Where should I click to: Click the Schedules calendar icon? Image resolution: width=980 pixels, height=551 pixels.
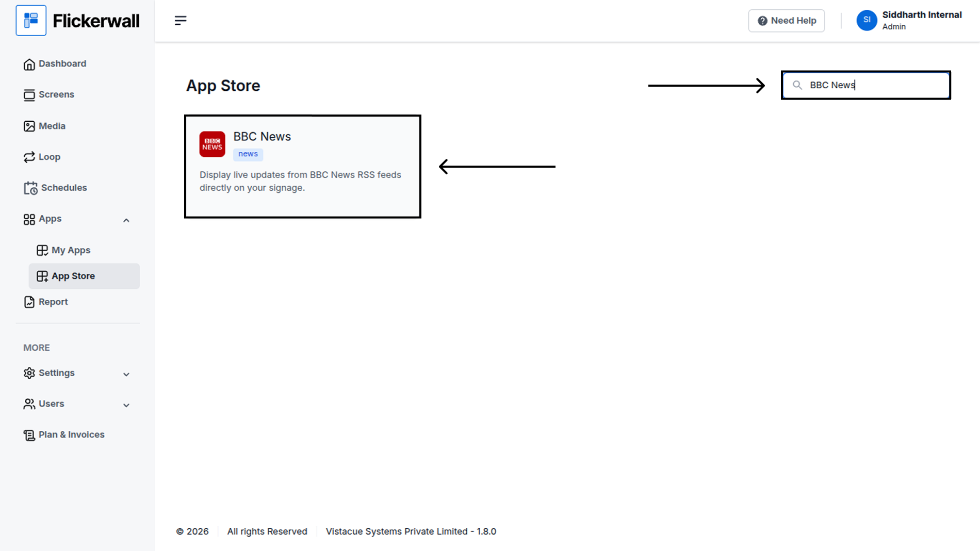[30, 188]
